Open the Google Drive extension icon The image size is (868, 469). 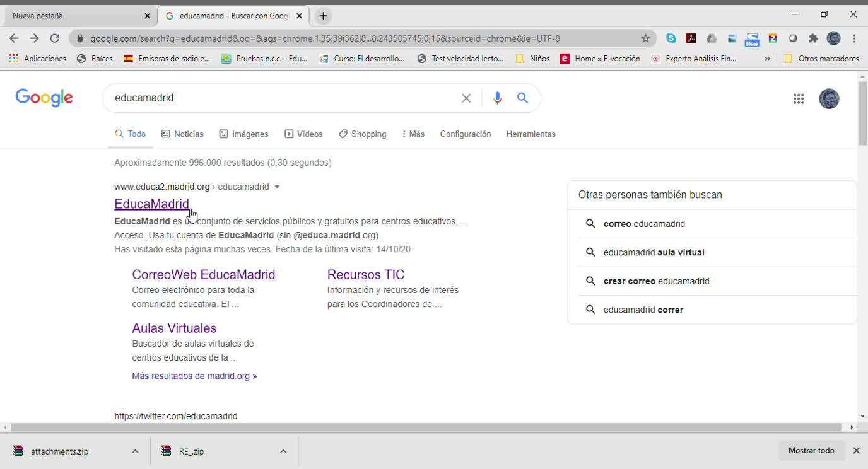(712, 38)
